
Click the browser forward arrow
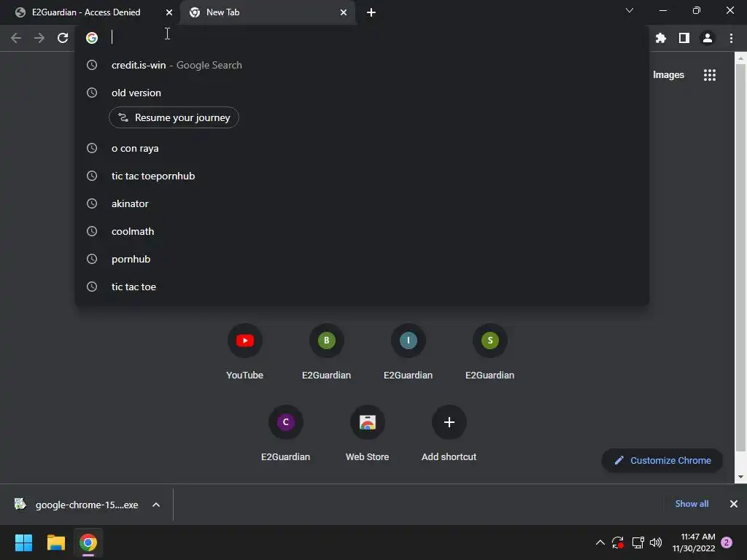(x=39, y=38)
